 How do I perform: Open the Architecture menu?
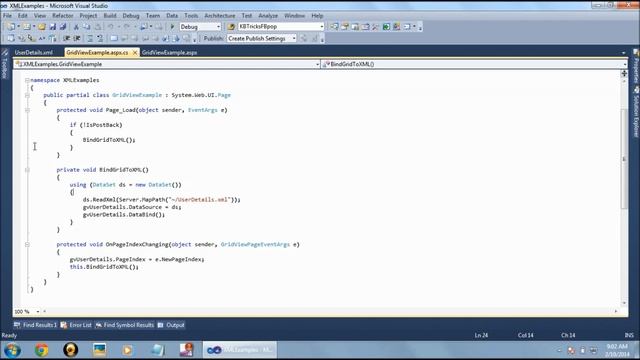pyautogui.click(x=220, y=16)
